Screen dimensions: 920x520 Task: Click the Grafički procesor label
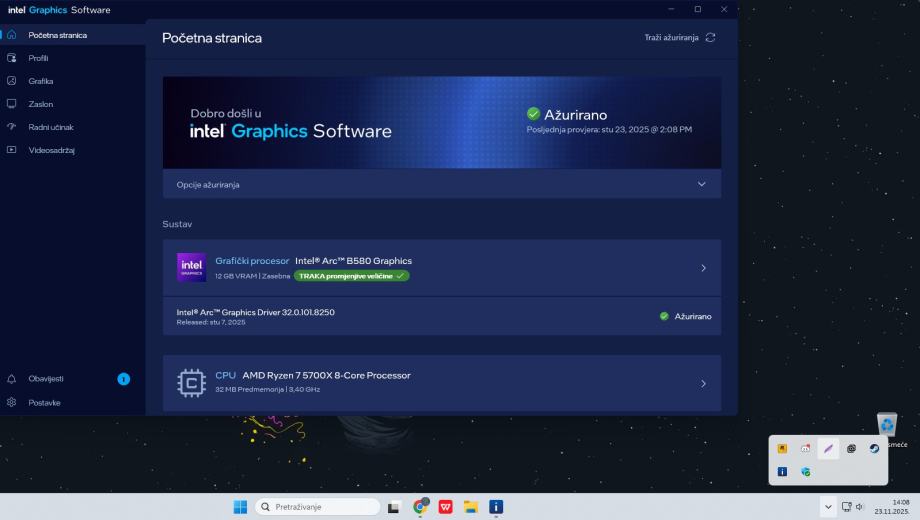pyautogui.click(x=252, y=261)
